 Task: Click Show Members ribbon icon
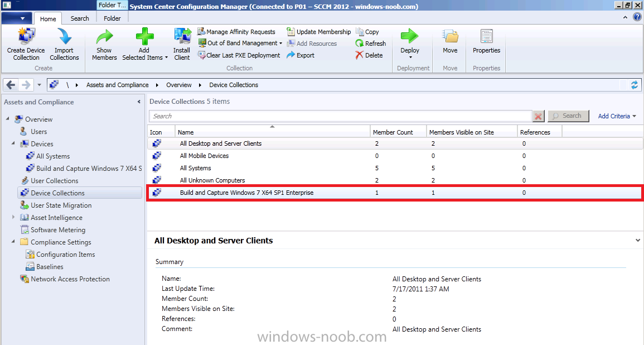(x=104, y=36)
